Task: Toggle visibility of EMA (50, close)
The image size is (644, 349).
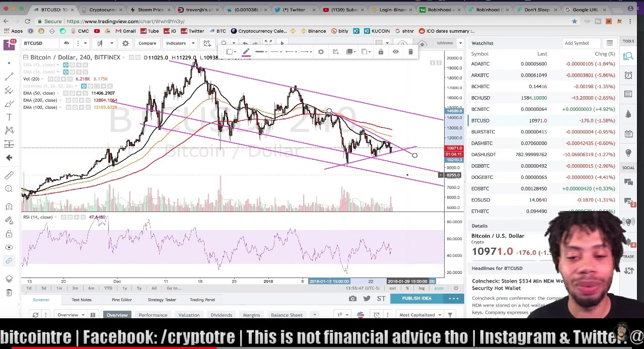Action: tap(66, 93)
